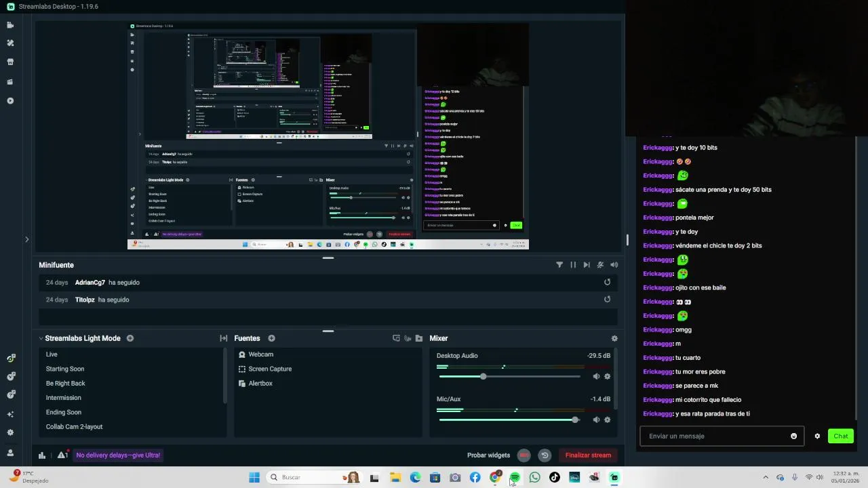Open the Fuentes widget icon beside the audio icon
Image resolution: width=868 pixels, height=488 pixels.
click(397, 338)
